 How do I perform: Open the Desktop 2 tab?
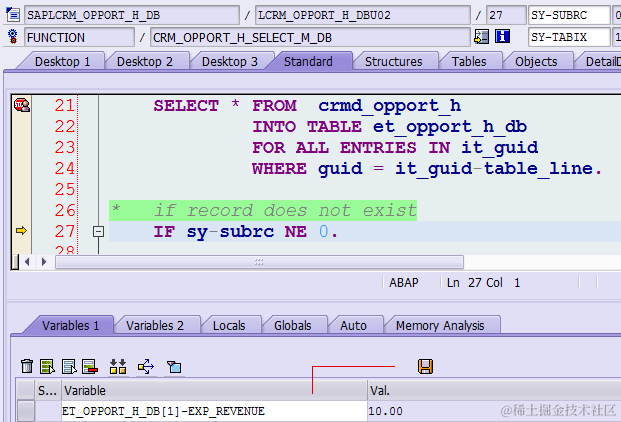click(x=145, y=62)
